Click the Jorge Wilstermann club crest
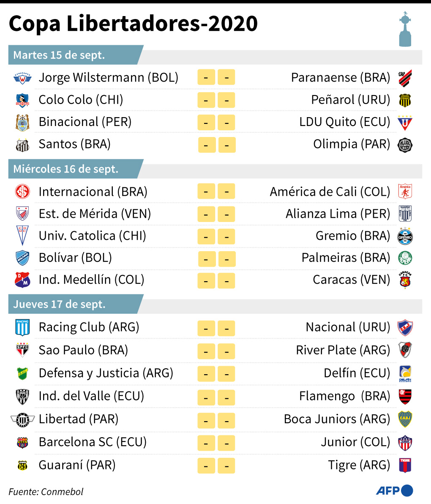 [22, 78]
